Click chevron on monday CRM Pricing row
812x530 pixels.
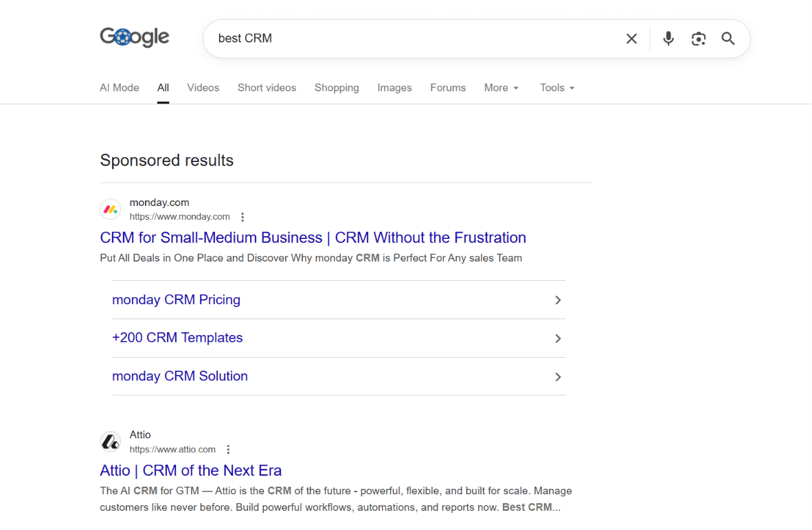pyautogui.click(x=558, y=300)
